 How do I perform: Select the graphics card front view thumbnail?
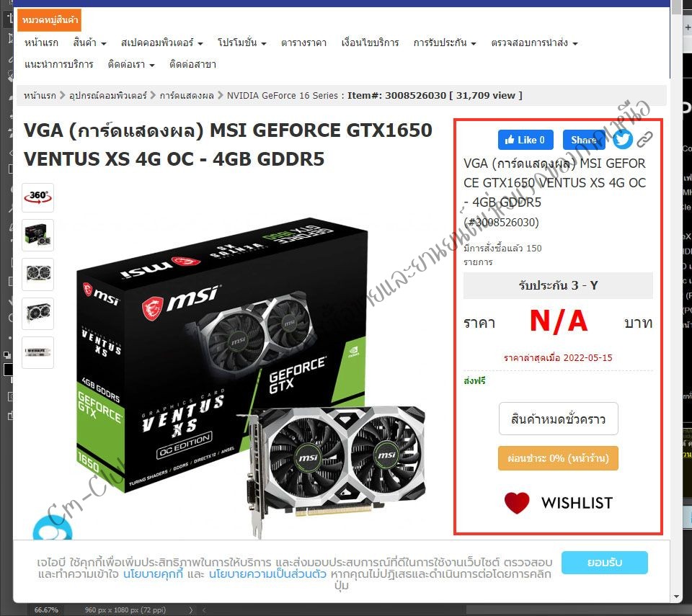[x=38, y=274]
